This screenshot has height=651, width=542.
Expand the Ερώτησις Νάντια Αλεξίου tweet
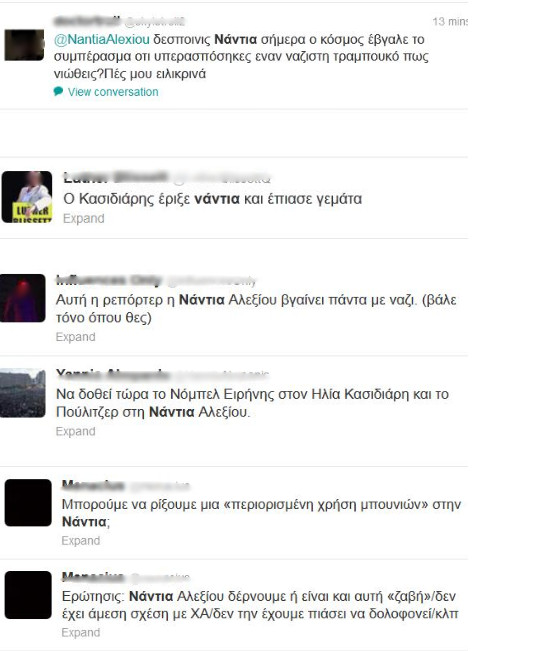(81, 632)
